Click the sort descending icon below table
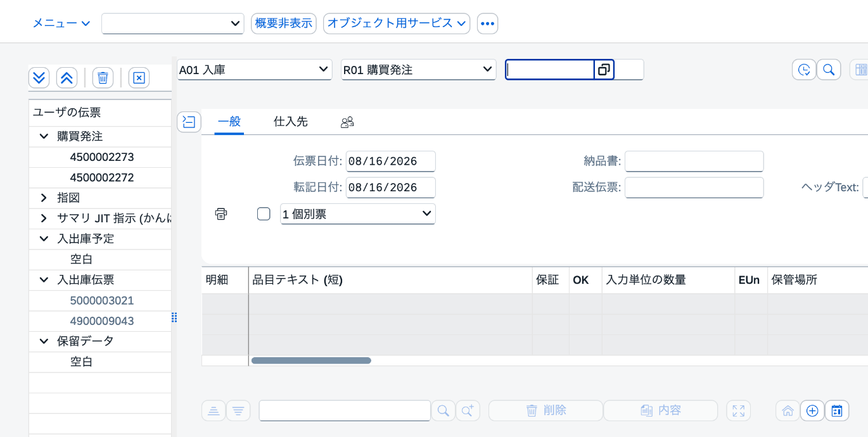Image resolution: width=868 pixels, height=437 pixels. click(x=238, y=410)
